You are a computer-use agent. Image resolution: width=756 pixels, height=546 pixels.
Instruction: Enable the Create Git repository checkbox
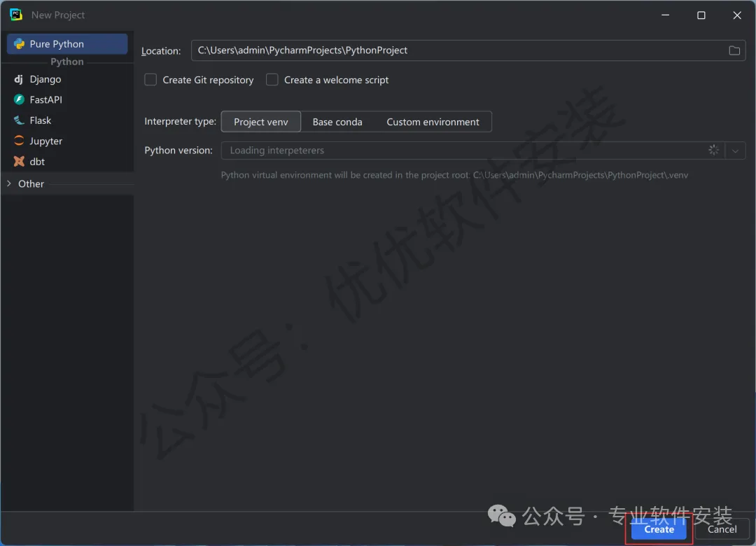point(150,80)
